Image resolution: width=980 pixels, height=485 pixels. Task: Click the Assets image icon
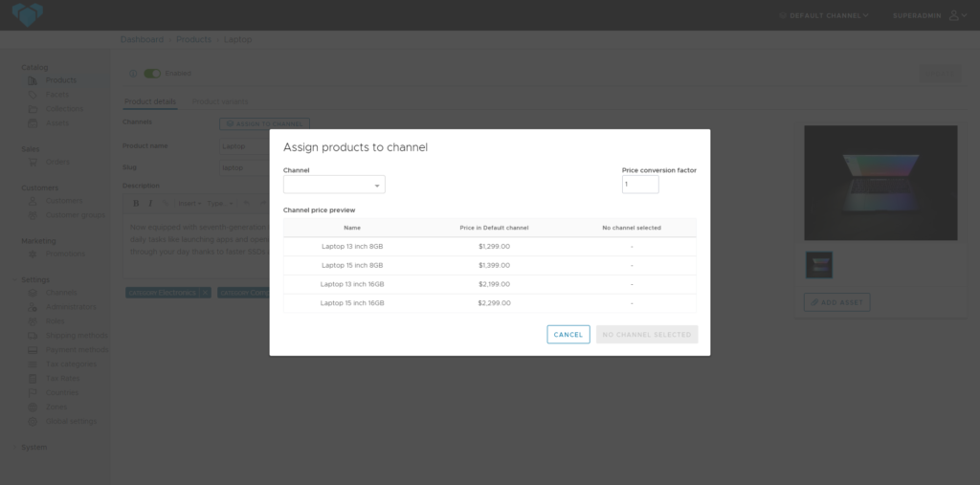(x=33, y=123)
